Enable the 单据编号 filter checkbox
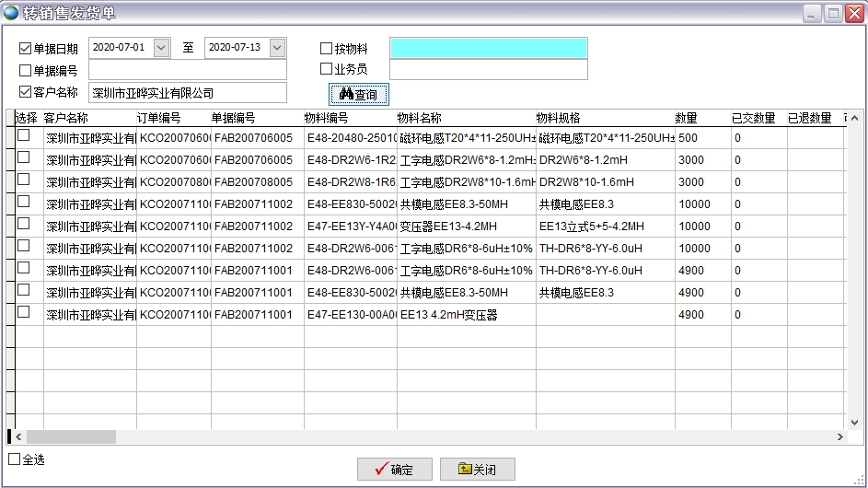 tap(26, 70)
